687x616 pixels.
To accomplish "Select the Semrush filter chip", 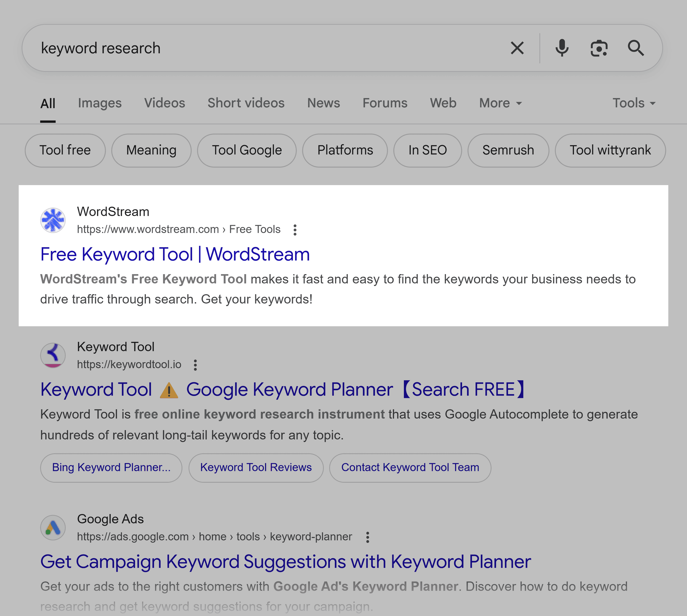I will click(x=508, y=150).
